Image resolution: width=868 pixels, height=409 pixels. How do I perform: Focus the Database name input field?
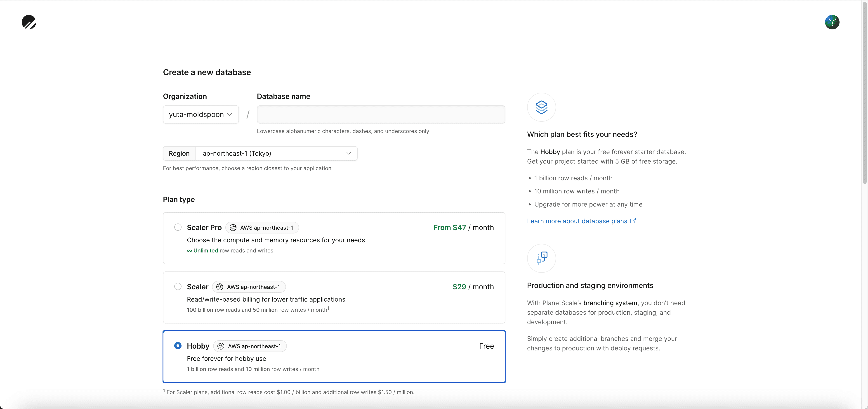381,114
